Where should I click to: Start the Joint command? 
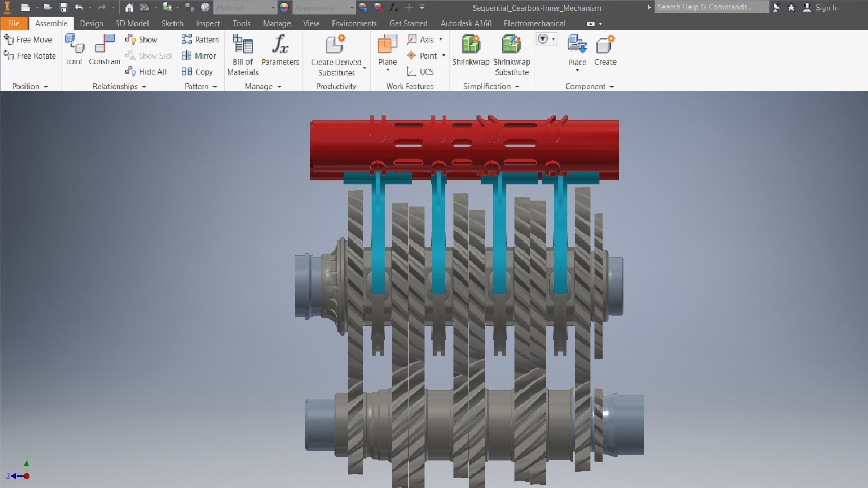pyautogui.click(x=75, y=49)
